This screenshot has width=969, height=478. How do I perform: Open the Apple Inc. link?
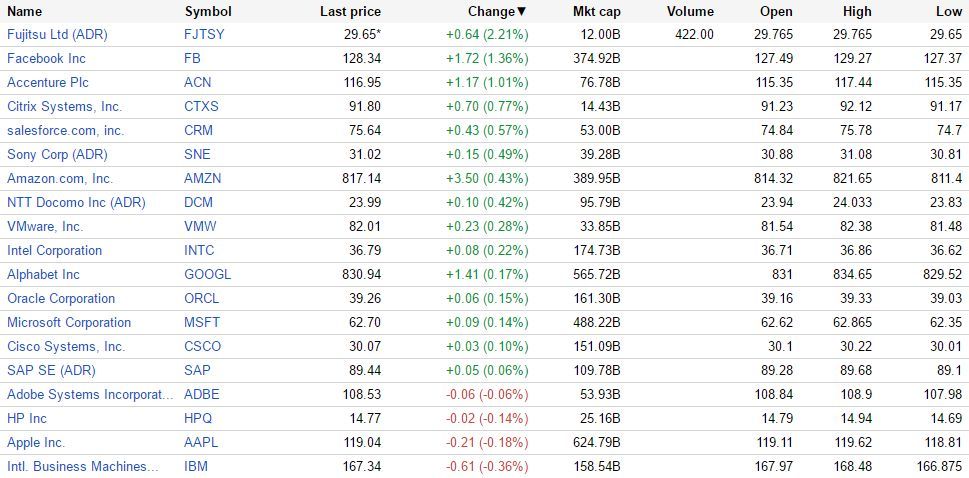[x=36, y=442]
